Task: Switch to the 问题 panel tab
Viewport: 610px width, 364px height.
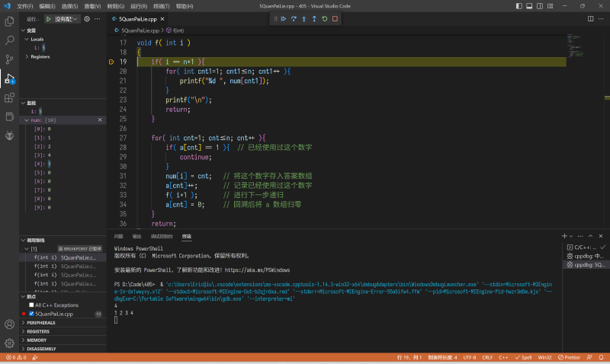Action: (119, 236)
